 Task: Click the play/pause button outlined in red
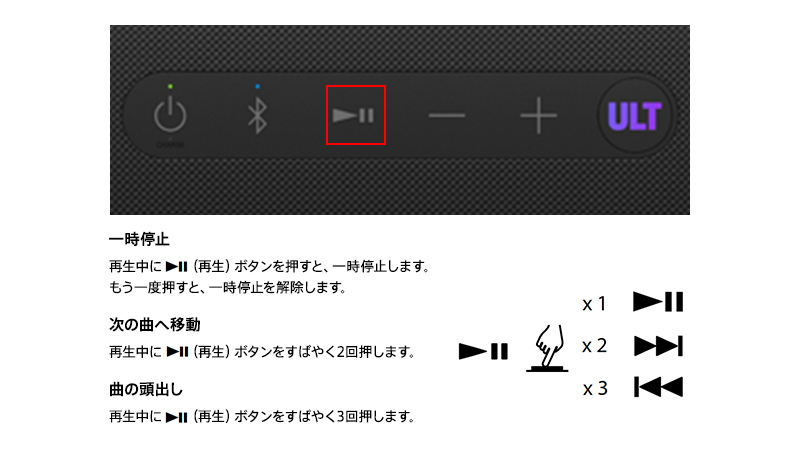coord(356,115)
